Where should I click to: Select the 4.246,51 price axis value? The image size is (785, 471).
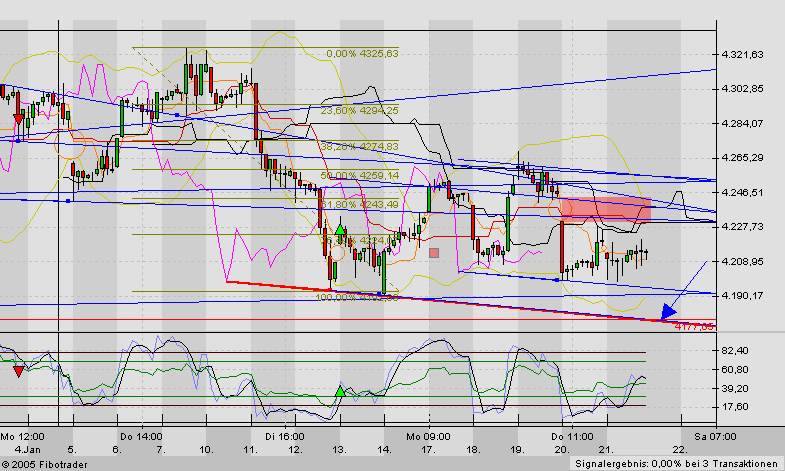tap(742, 193)
